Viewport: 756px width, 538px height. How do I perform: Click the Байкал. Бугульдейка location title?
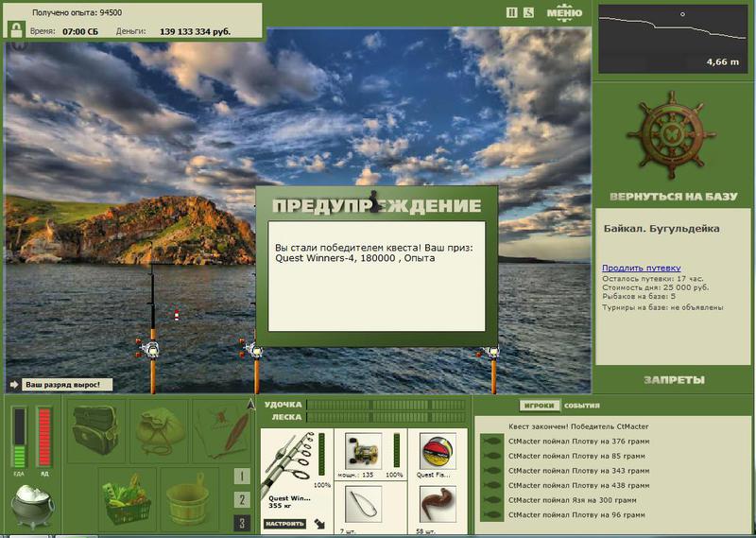(661, 229)
